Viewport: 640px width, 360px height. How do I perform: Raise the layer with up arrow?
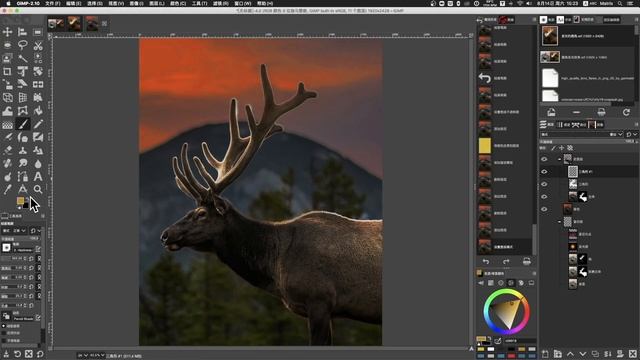[x=570, y=354]
